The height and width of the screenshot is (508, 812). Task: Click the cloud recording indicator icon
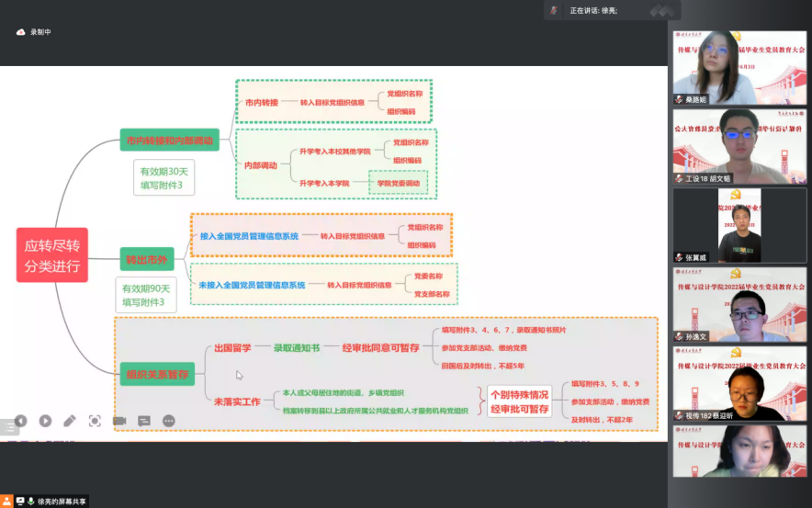[21, 32]
